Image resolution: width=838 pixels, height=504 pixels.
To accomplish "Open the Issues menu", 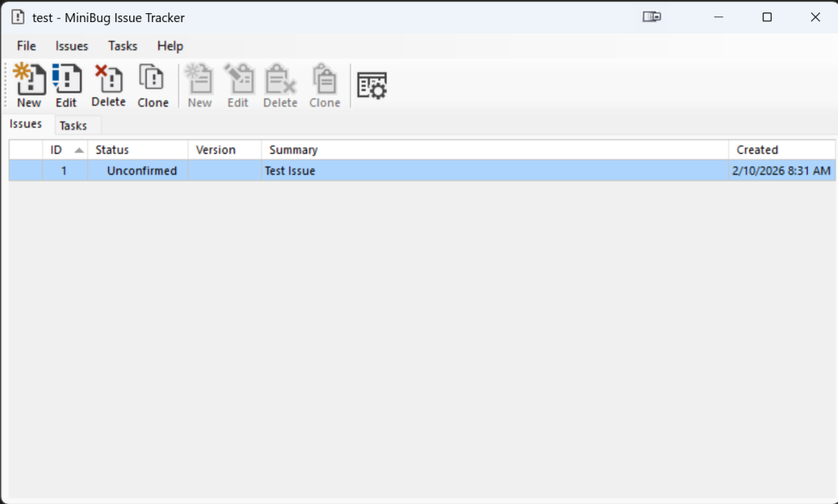I will coord(71,46).
